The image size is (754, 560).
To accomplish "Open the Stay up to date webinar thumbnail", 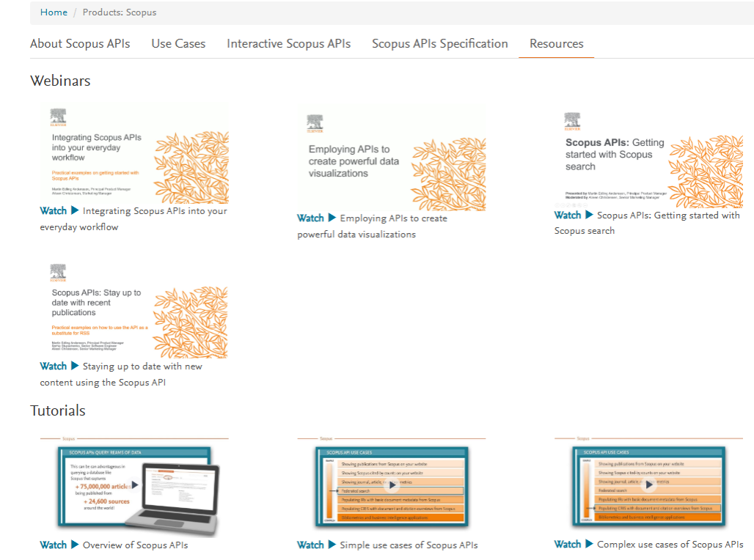I will pos(134,308).
